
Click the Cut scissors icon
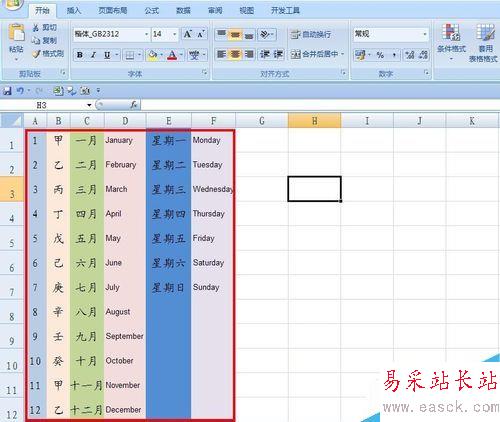(x=36, y=28)
